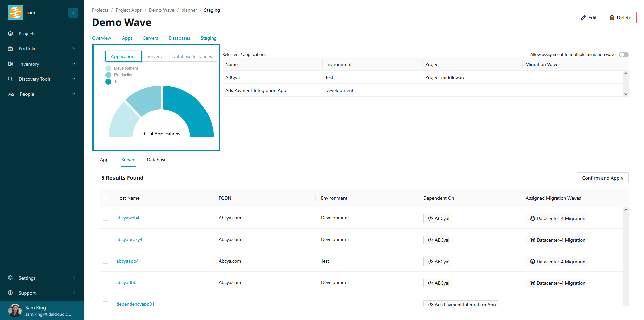Click the Inventory tree icon
This screenshot has height=320, width=644.
pyautogui.click(x=11, y=64)
